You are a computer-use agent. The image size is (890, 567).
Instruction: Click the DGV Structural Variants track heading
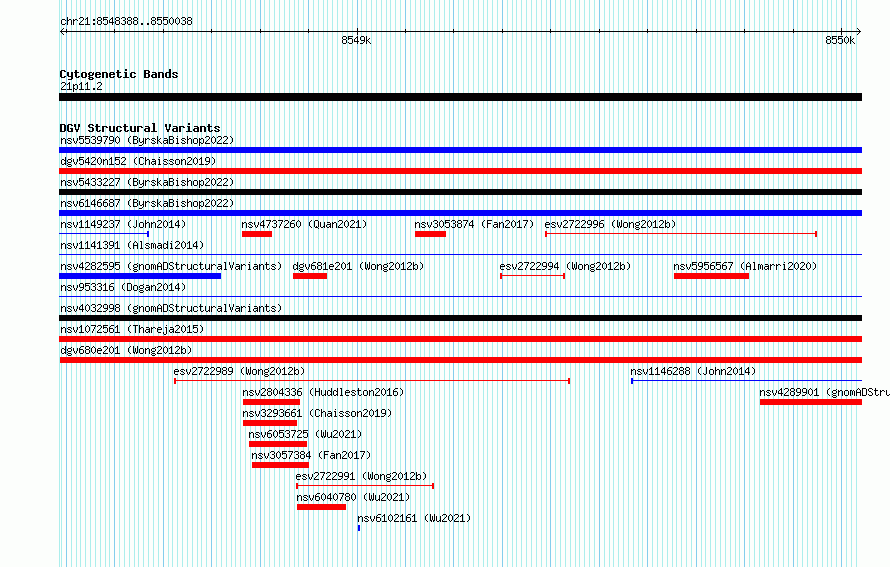(140, 128)
